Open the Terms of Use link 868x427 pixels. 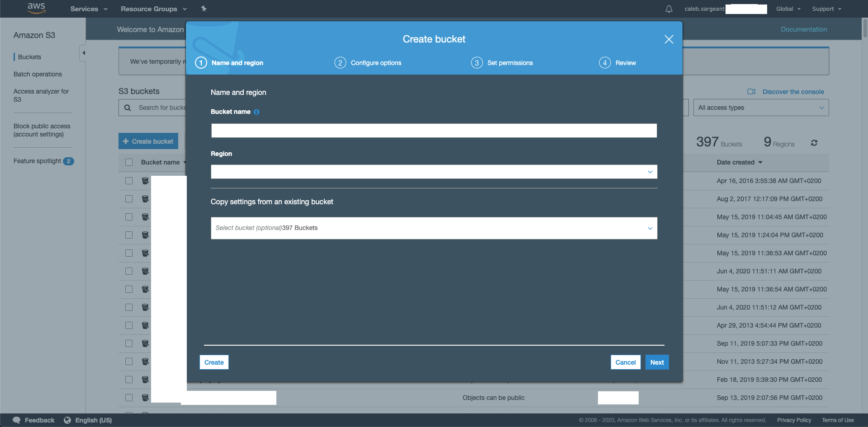pos(838,420)
